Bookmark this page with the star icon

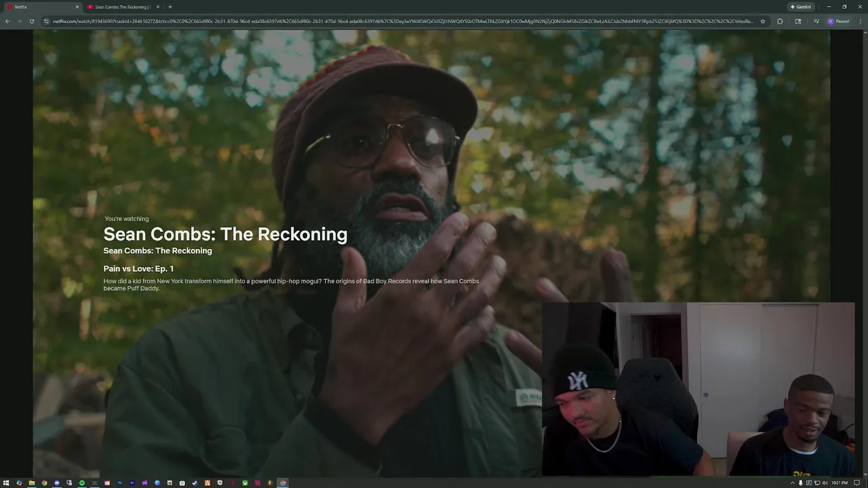click(x=763, y=21)
